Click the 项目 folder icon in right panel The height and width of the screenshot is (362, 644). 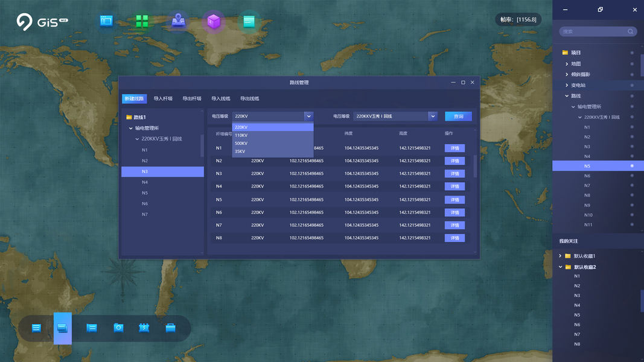coord(565,52)
